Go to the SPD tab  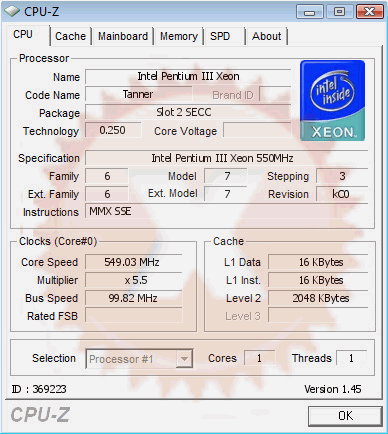(224, 36)
